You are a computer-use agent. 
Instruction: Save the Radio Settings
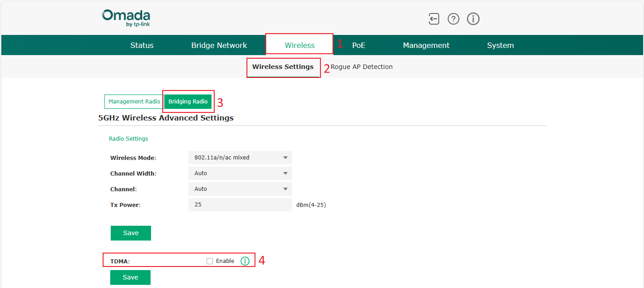[x=130, y=233]
